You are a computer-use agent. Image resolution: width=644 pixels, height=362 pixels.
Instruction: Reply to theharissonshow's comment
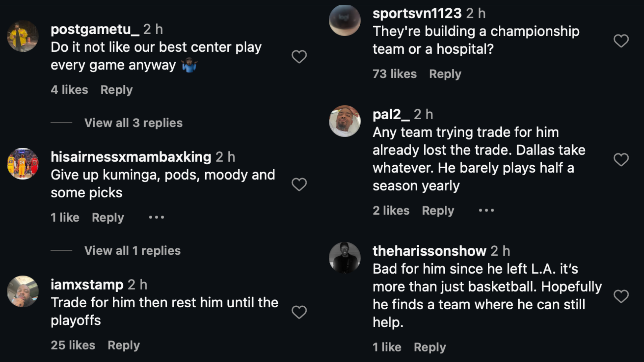coord(430,347)
